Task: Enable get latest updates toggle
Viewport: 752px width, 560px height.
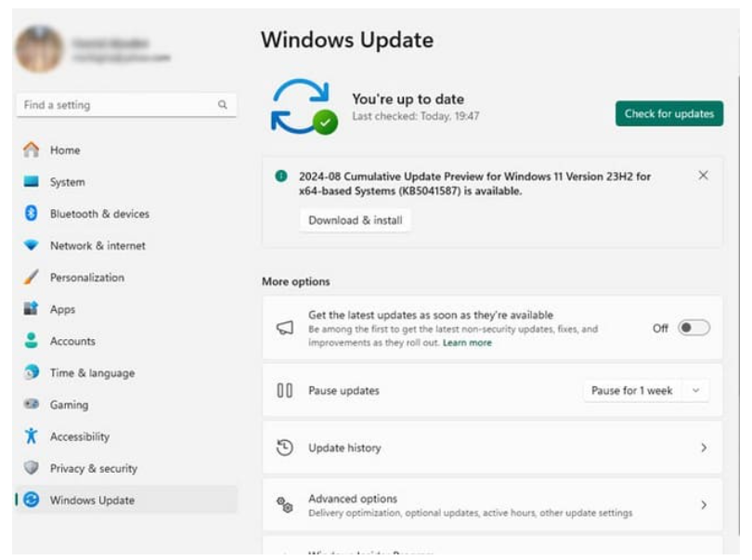Action: pyautogui.click(x=694, y=328)
